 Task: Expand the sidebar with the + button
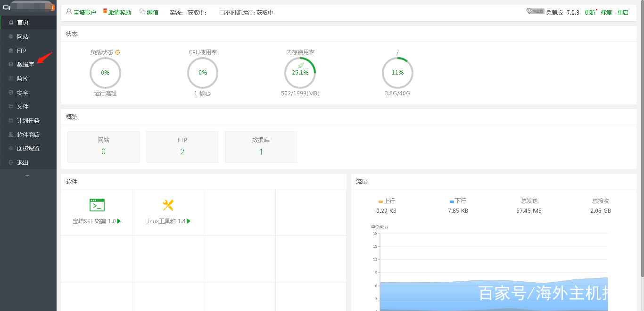click(x=27, y=175)
